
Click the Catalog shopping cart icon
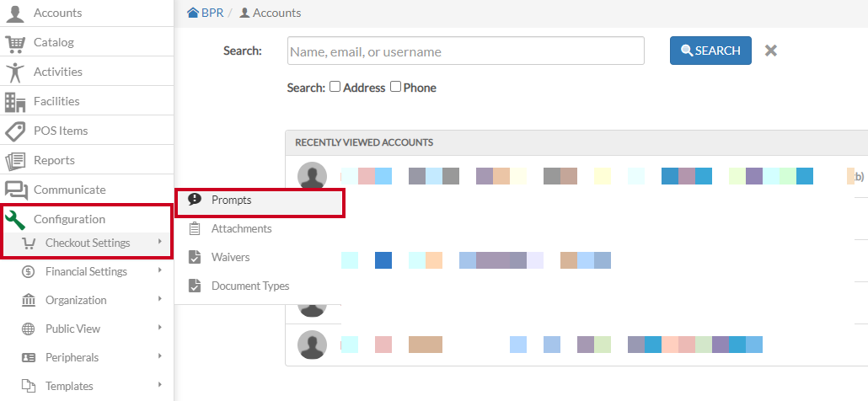[15, 43]
